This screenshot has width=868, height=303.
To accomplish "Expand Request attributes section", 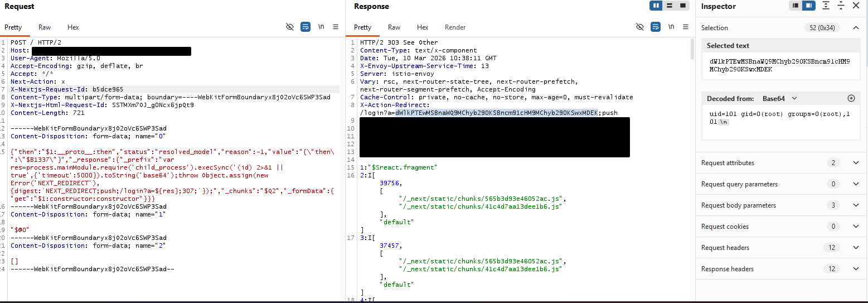I will (780, 163).
